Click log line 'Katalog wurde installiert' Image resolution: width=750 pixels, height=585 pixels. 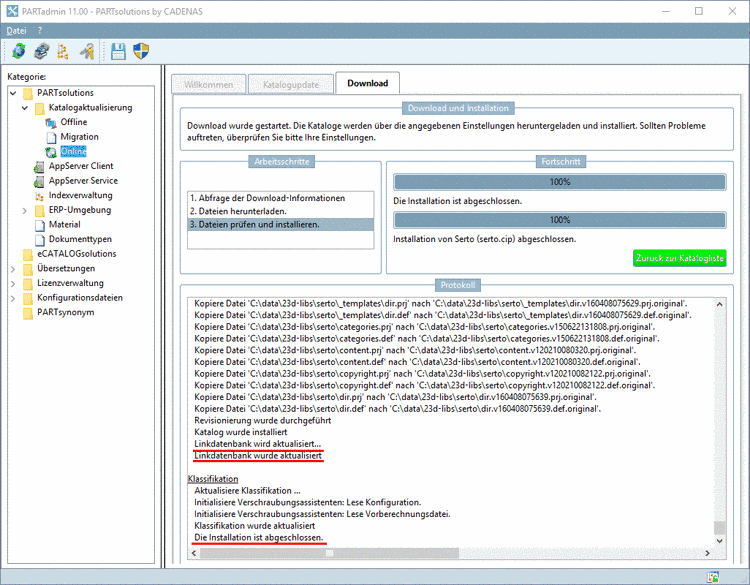241,432
